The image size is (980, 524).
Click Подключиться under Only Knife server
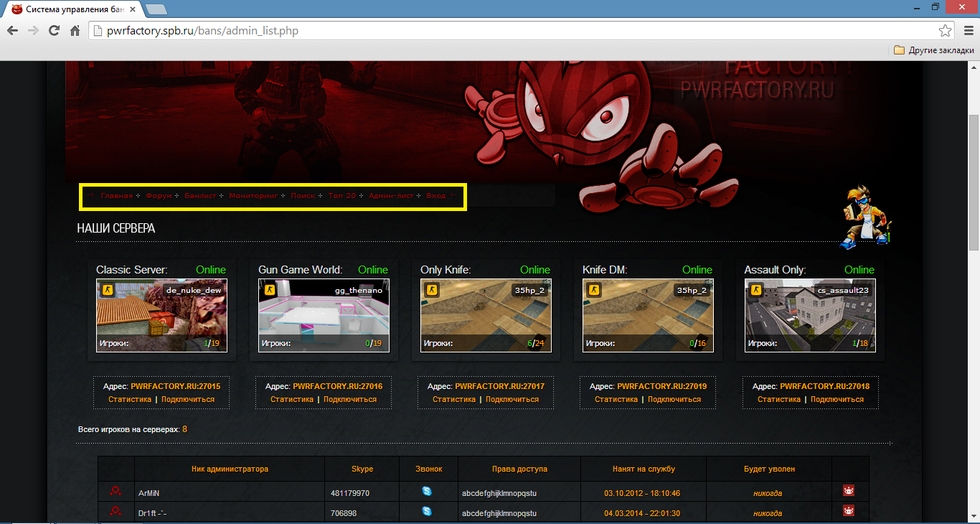512,399
